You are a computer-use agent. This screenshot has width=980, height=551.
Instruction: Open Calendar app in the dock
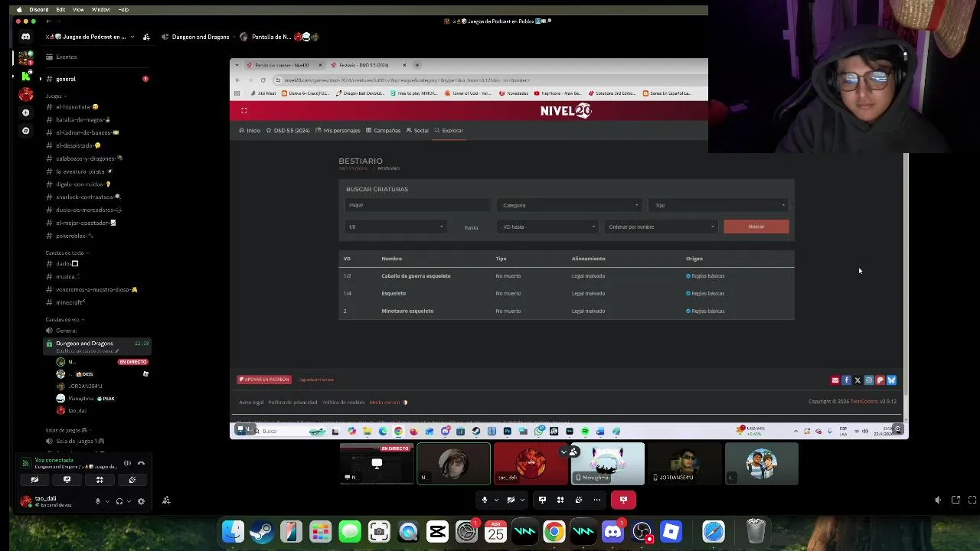click(x=495, y=531)
